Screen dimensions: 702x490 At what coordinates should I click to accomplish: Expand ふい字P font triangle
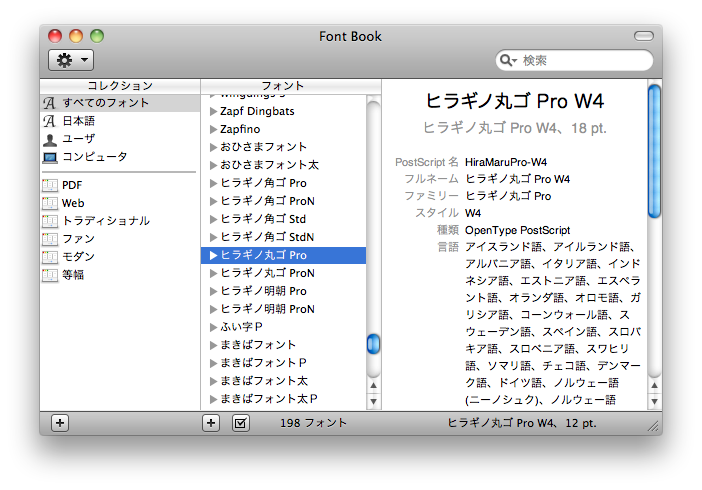point(214,327)
